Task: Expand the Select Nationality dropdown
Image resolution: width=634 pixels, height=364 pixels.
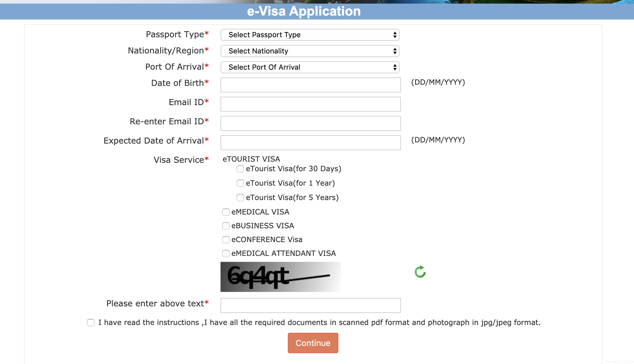Action: click(310, 51)
